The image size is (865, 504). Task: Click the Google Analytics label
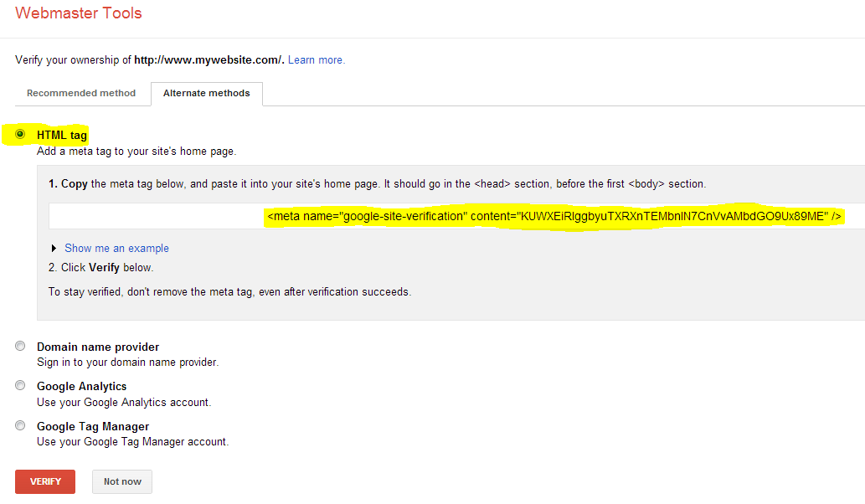(x=82, y=387)
